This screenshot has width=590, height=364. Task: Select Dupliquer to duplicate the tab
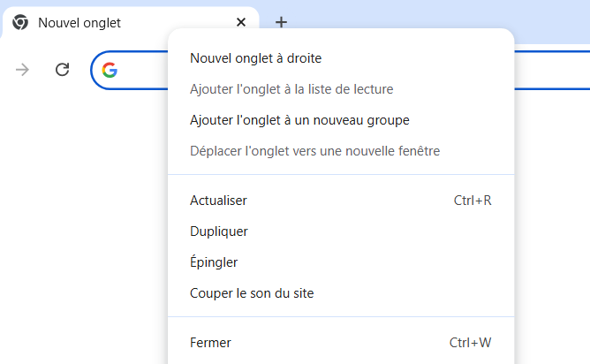pyautogui.click(x=218, y=231)
